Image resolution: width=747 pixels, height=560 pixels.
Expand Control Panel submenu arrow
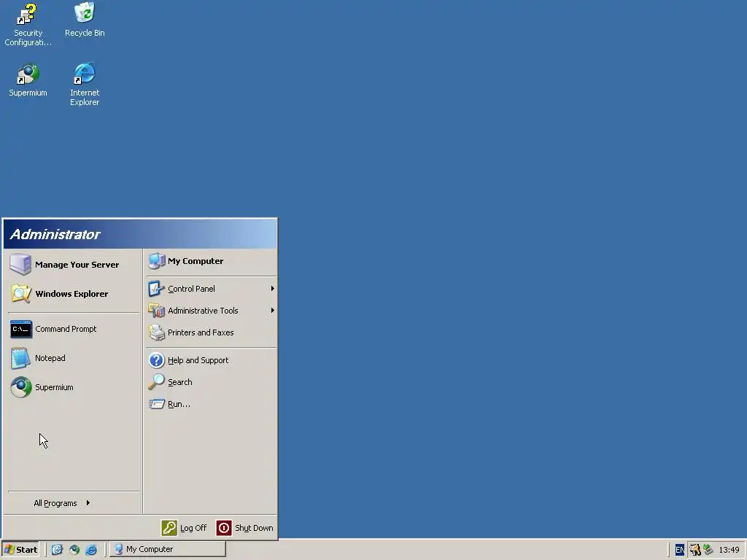click(273, 289)
